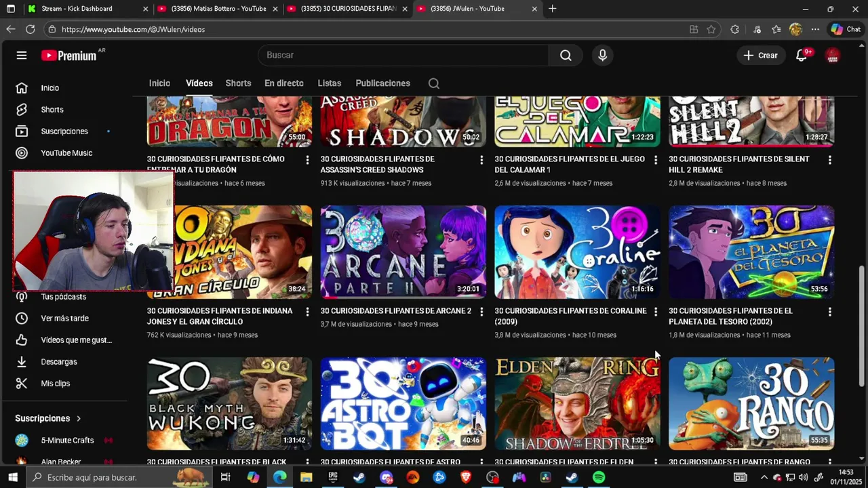Switch to the En directo tab
The height and width of the screenshot is (488, 868).
(x=284, y=83)
